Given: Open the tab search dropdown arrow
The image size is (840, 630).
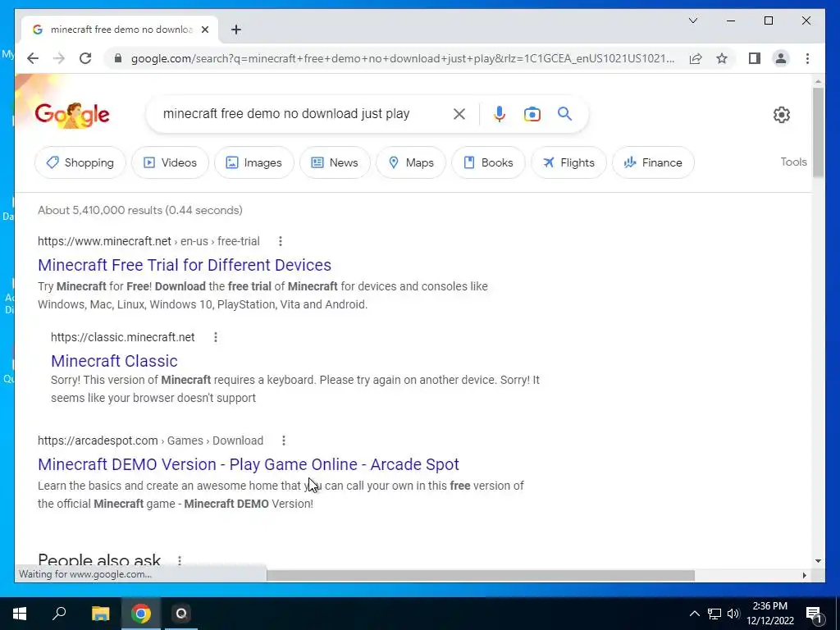Looking at the screenshot, I should (692, 21).
